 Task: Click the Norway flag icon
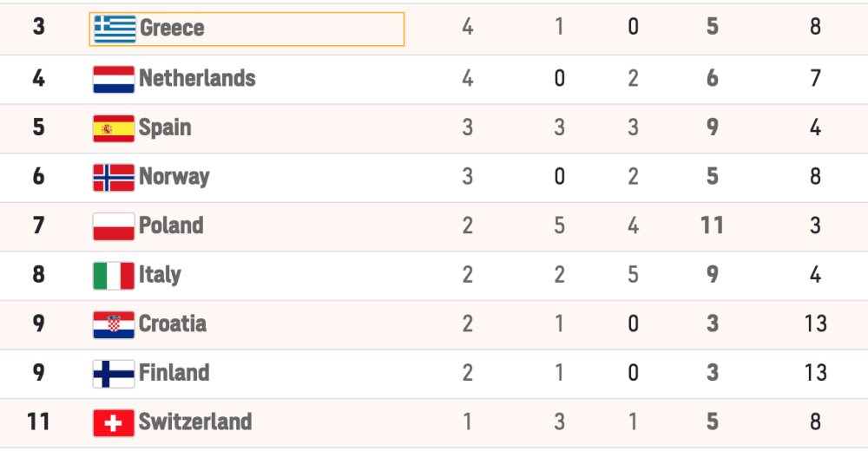(114, 177)
